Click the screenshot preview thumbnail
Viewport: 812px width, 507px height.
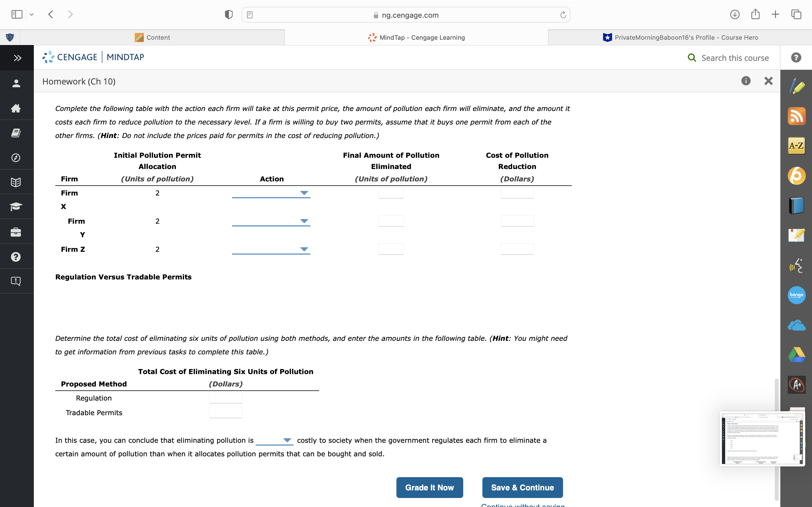pyautogui.click(x=762, y=439)
